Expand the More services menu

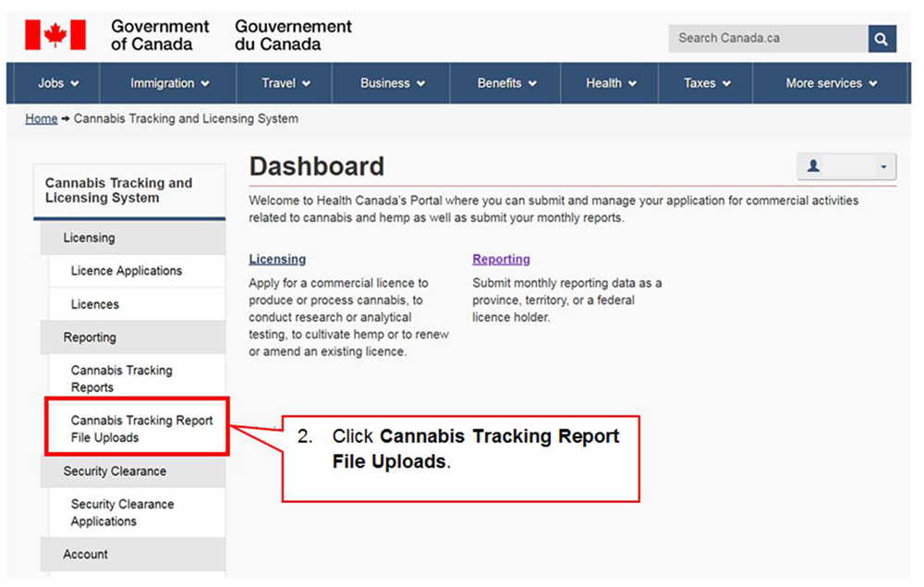pos(831,83)
